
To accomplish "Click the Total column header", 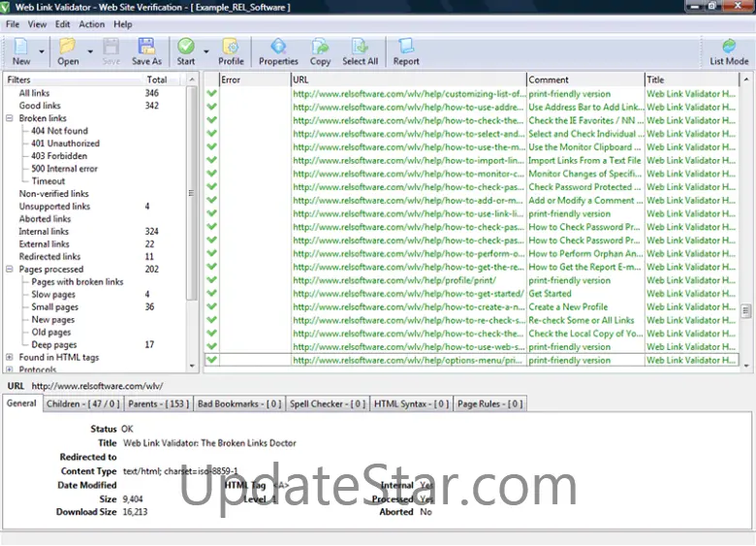I will pyautogui.click(x=159, y=80).
